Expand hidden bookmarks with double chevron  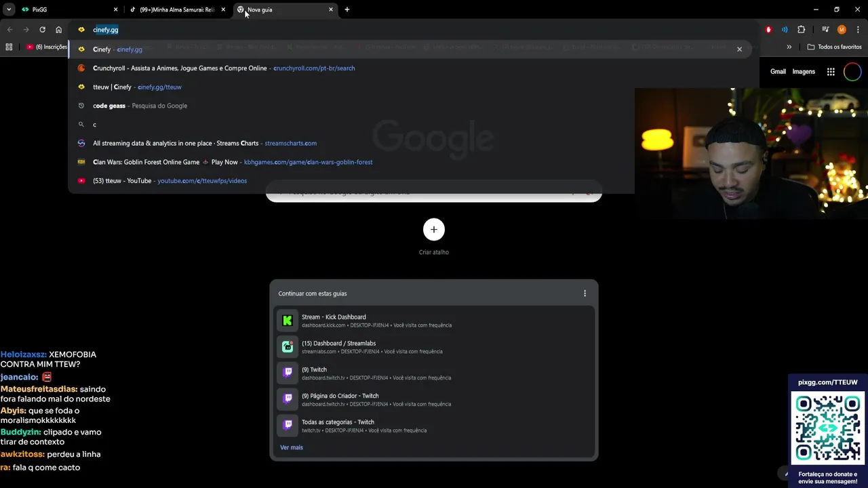(x=789, y=47)
